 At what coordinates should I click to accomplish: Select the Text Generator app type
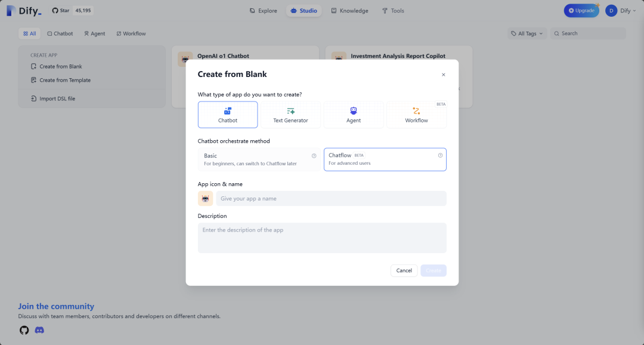pyautogui.click(x=290, y=115)
